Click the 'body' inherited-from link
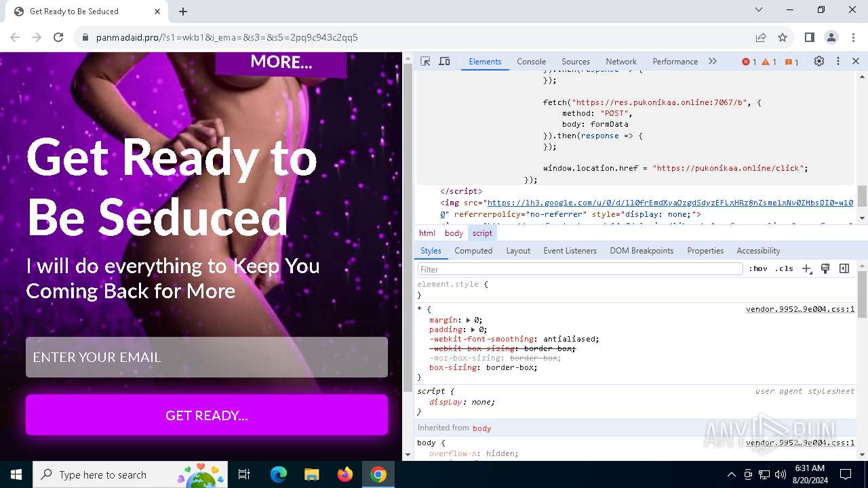Screen dimensions: 868x488 pos(481,428)
